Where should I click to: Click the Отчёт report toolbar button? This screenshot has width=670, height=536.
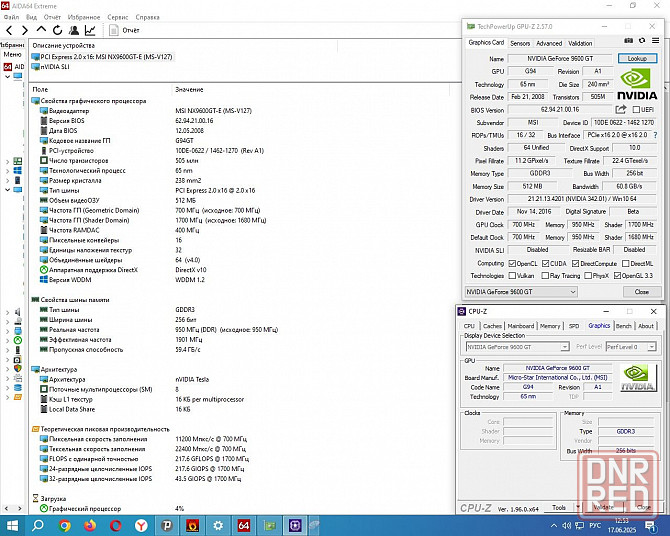tap(124, 30)
